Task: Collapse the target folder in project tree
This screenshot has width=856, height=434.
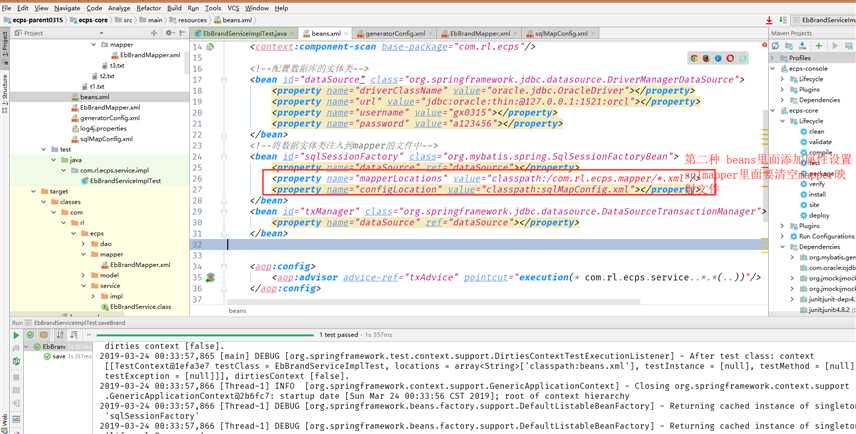Action: coord(33,192)
